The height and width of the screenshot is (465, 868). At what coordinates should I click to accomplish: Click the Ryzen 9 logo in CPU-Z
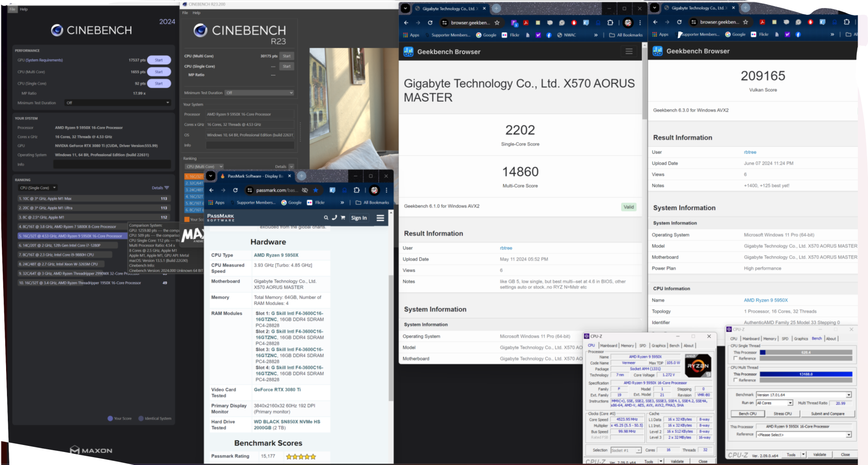pos(698,366)
